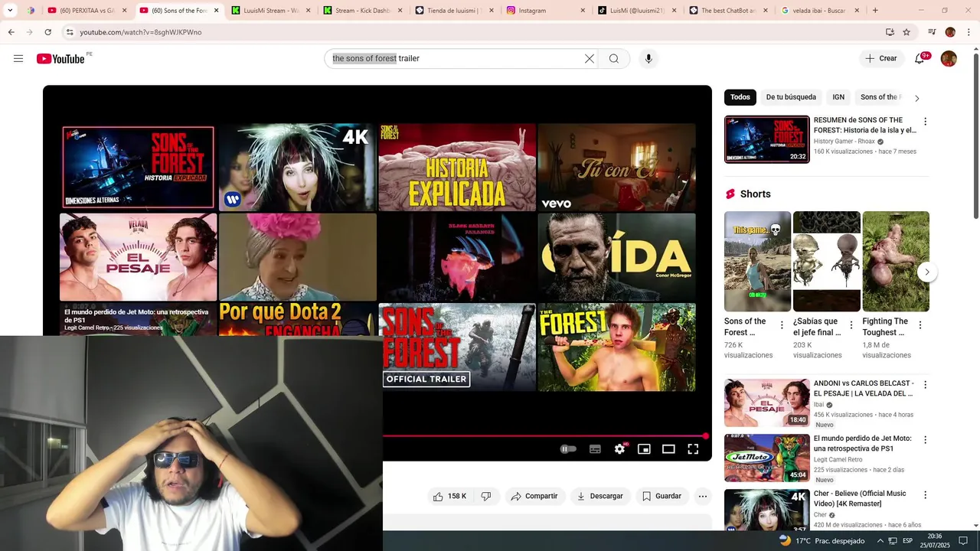The image size is (980, 551).
Task: Click SONS OF THE FOREST OFFICIAL TRAILER endscreen tile
Action: tap(457, 347)
